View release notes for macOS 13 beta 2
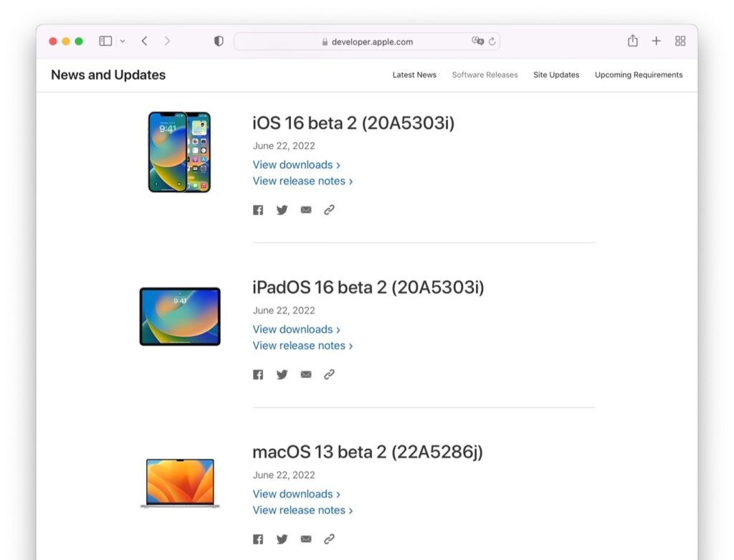Image resolution: width=734 pixels, height=560 pixels. coord(300,510)
